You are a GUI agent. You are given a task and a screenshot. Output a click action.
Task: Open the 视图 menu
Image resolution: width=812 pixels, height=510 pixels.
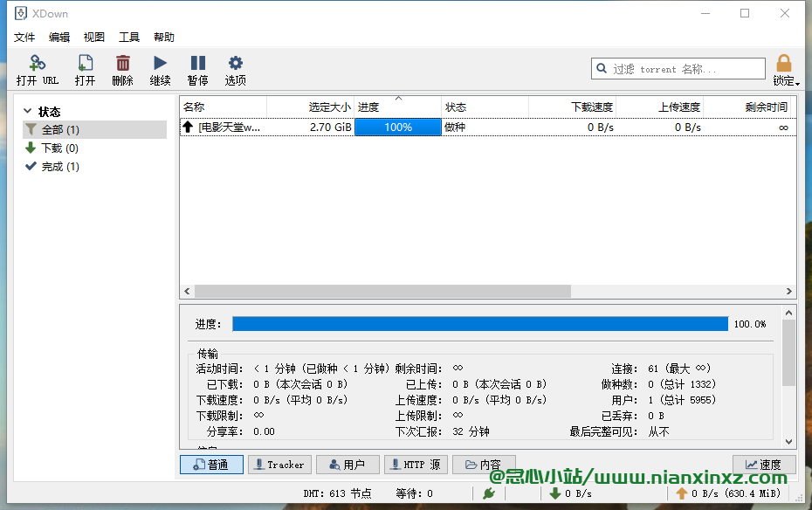click(x=93, y=38)
